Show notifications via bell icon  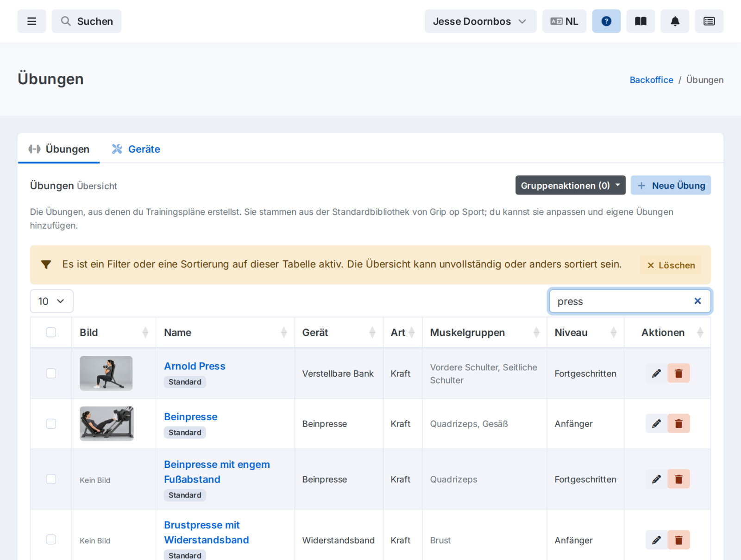click(x=675, y=21)
